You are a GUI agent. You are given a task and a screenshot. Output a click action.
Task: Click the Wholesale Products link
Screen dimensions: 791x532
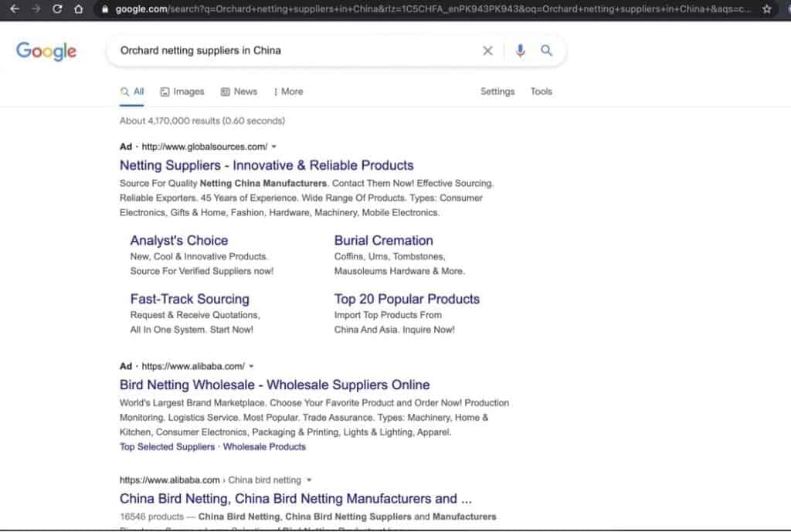point(264,447)
